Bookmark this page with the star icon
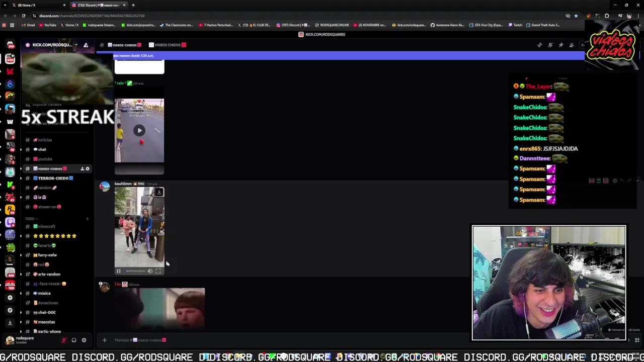The height and width of the screenshot is (362, 644). click(576, 16)
